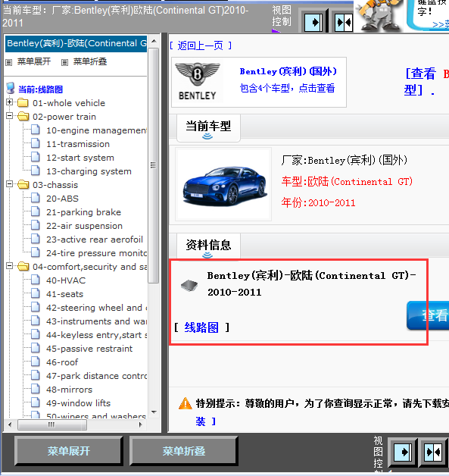
Task: Open 49-window lifts entry
Action: pyautogui.click(x=79, y=403)
